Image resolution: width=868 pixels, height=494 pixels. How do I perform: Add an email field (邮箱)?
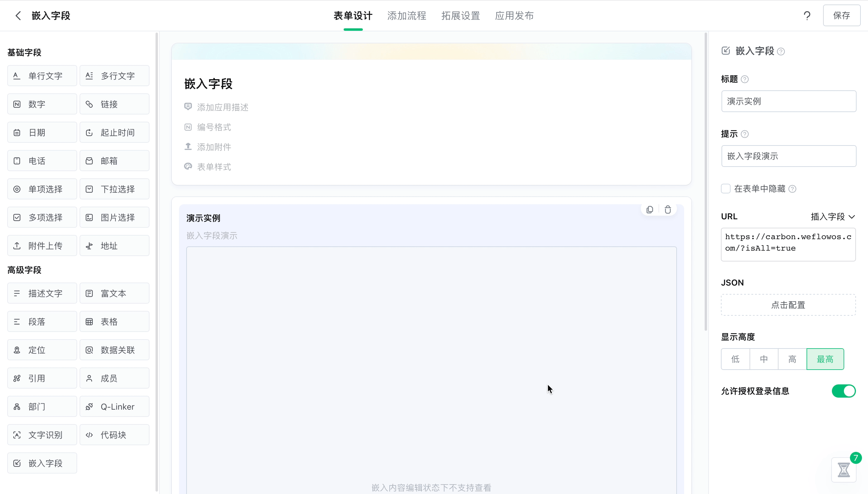tap(115, 161)
